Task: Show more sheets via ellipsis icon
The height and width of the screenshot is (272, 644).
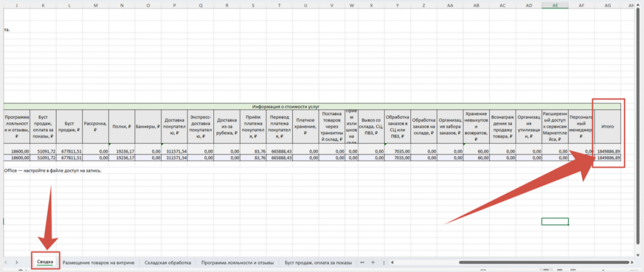Action: point(361,261)
